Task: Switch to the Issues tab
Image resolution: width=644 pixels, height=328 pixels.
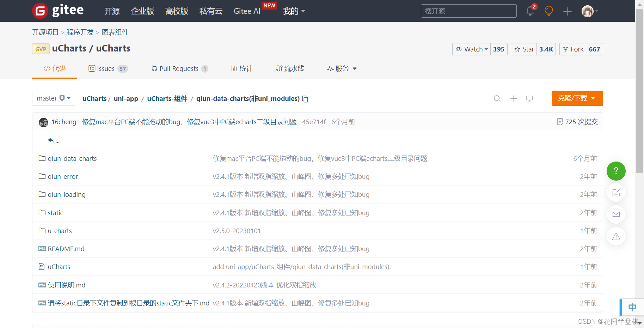Action: tap(108, 68)
